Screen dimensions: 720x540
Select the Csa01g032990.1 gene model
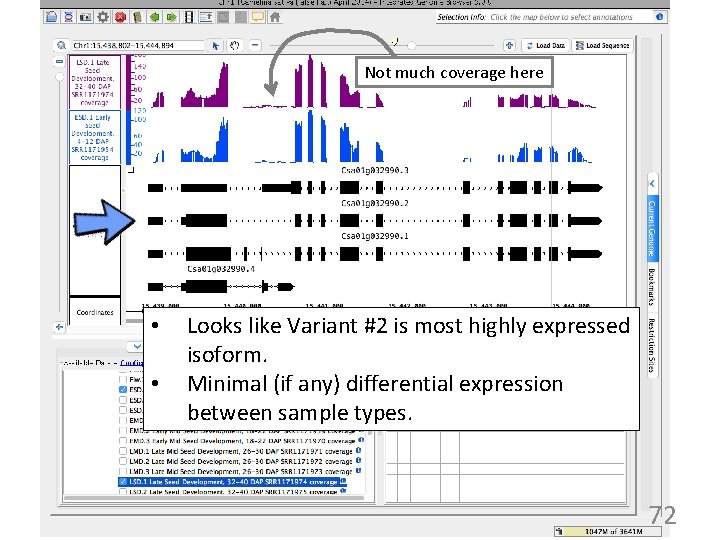pyautogui.click(x=375, y=253)
